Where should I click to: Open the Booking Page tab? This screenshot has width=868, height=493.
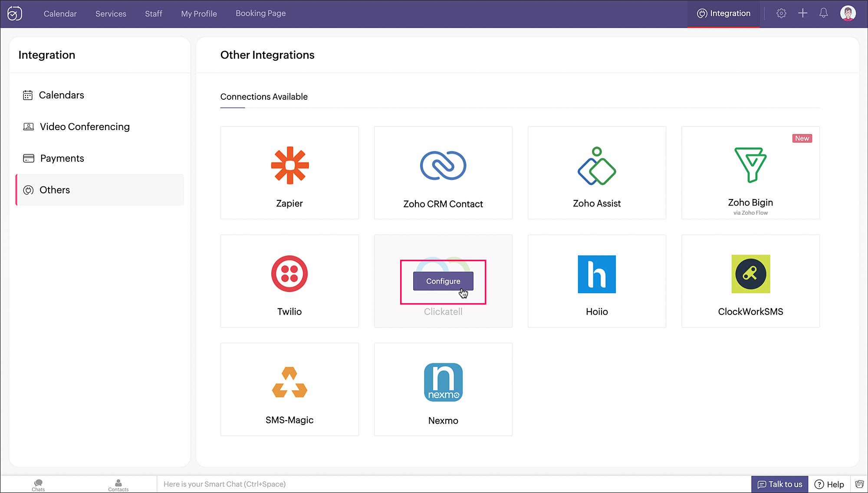coord(260,13)
